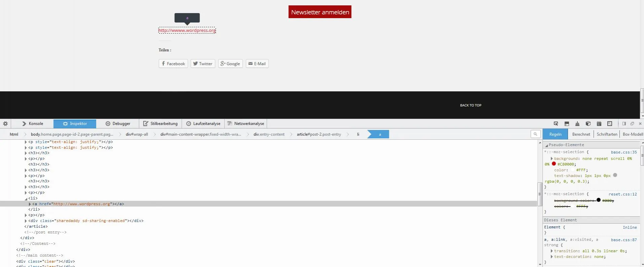Expand the wordpress.org anchor node

[30, 204]
